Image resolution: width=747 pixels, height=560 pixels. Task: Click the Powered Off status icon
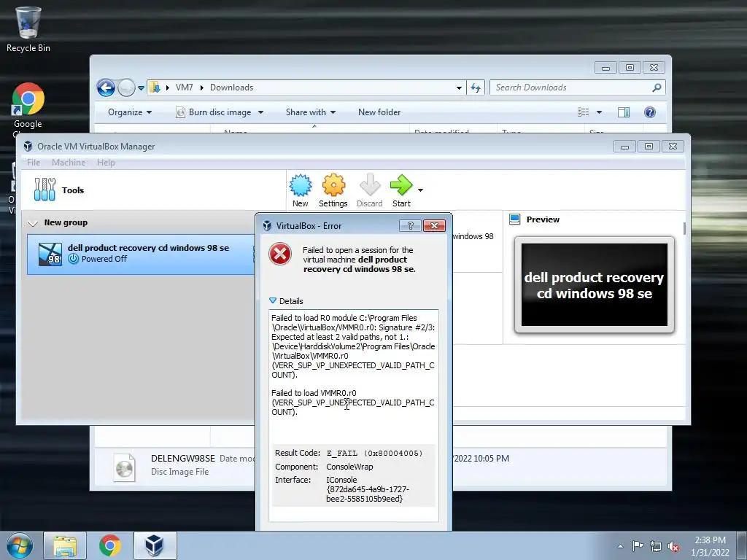click(73, 259)
